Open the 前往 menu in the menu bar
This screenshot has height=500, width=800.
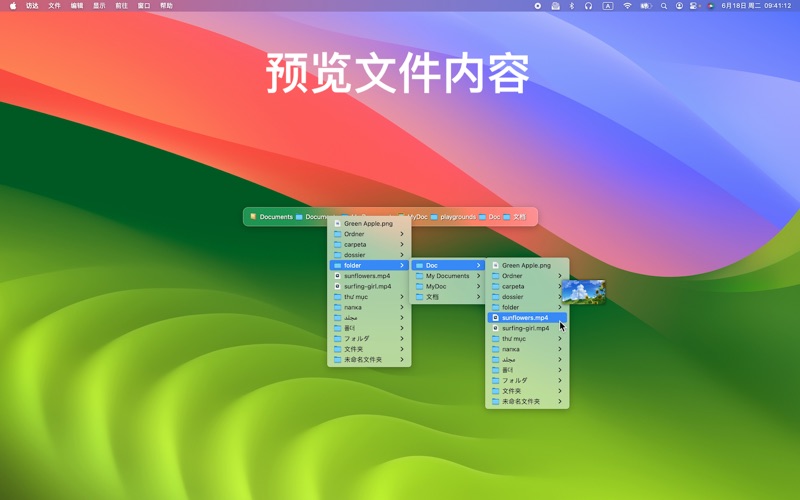(121, 6)
